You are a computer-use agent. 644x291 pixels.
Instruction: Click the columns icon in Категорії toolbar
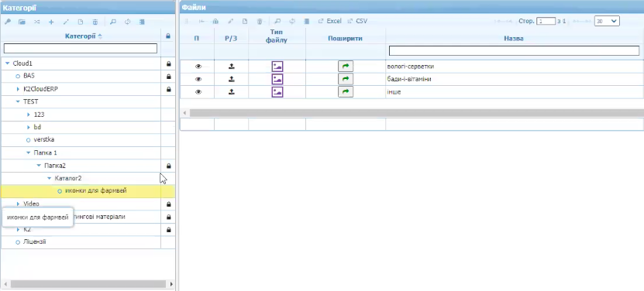coord(142,22)
